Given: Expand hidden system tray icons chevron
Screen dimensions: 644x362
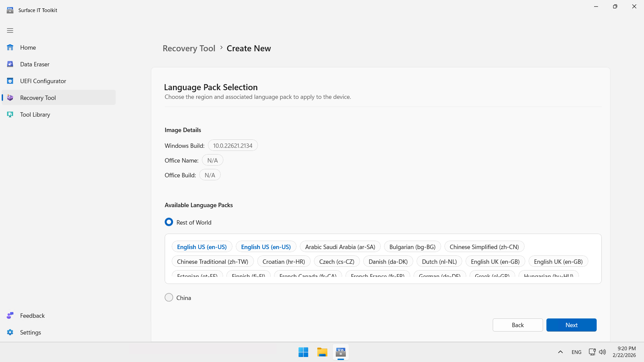Looking at the screenshot, I should pos(560,352).
